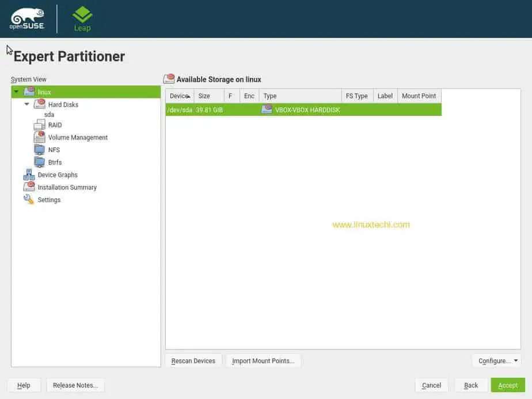Select the Btrfs tree entry

click(x=55, y=162)
